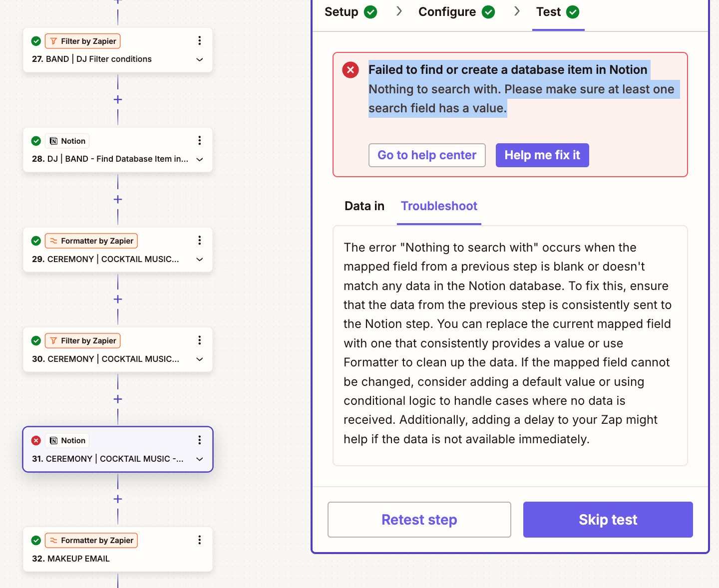
Task: Click the green status check on step 29
Action: coord(36,241)
